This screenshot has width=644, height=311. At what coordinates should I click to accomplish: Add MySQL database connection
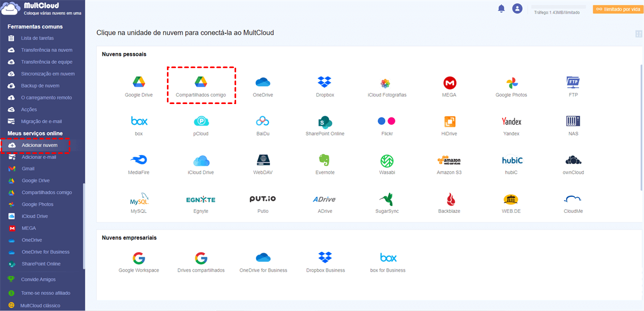tap(139, 203)
